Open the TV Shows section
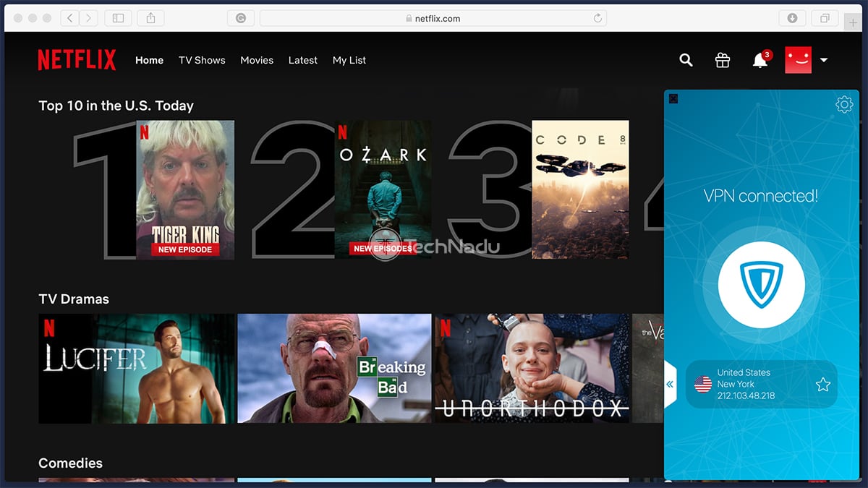This screenshot has width=868, height=488. [202, 61]
